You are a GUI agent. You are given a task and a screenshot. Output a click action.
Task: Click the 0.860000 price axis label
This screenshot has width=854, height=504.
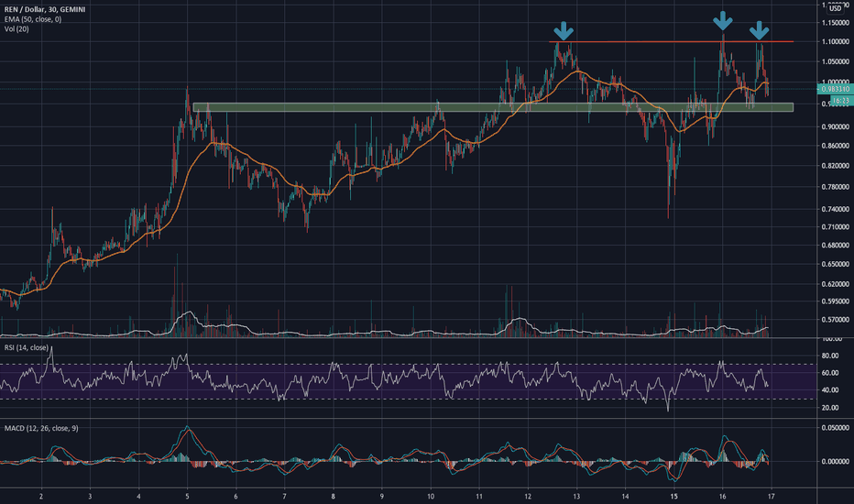tap(835, 146)
